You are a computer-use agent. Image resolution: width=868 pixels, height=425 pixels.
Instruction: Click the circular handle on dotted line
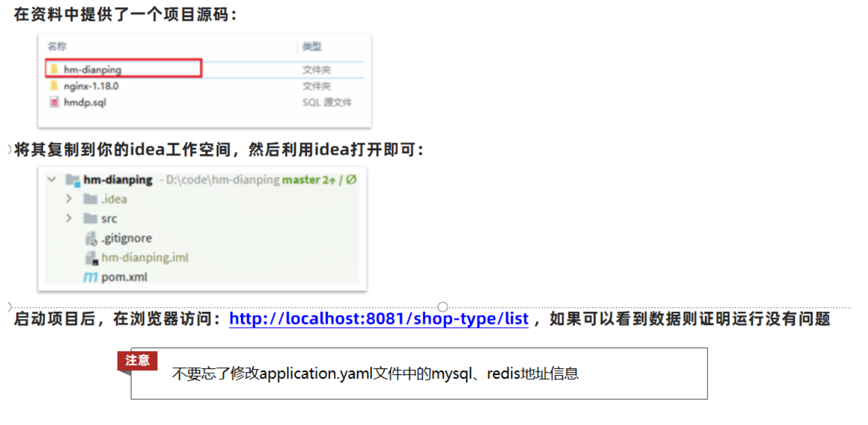coord(443,307)
